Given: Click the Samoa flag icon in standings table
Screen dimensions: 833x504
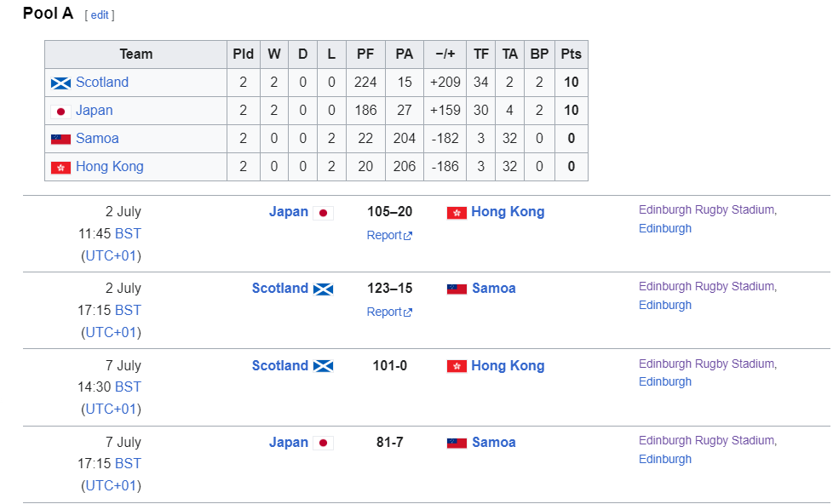Looking at the screenshot, I should click(60, 139).
